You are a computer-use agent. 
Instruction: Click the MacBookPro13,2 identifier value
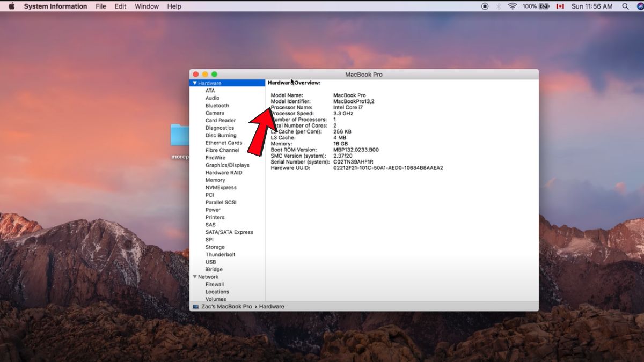(354, 101)
